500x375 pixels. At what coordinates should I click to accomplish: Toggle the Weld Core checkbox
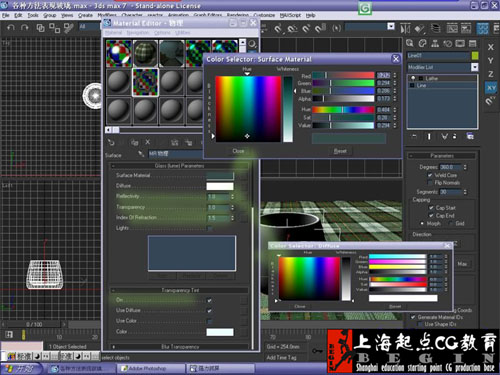click(x=430, y=175)
